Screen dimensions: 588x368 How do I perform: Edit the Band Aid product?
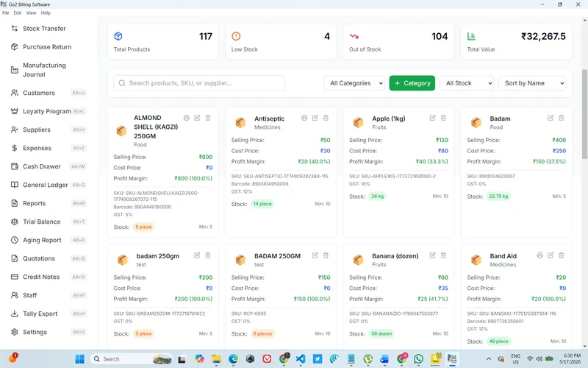coord(551,255)
